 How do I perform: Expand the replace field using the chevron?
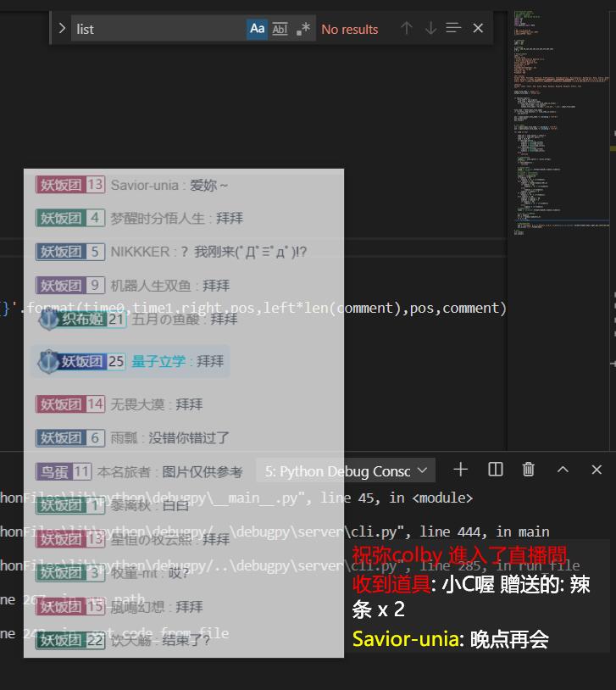coord(62,29)
